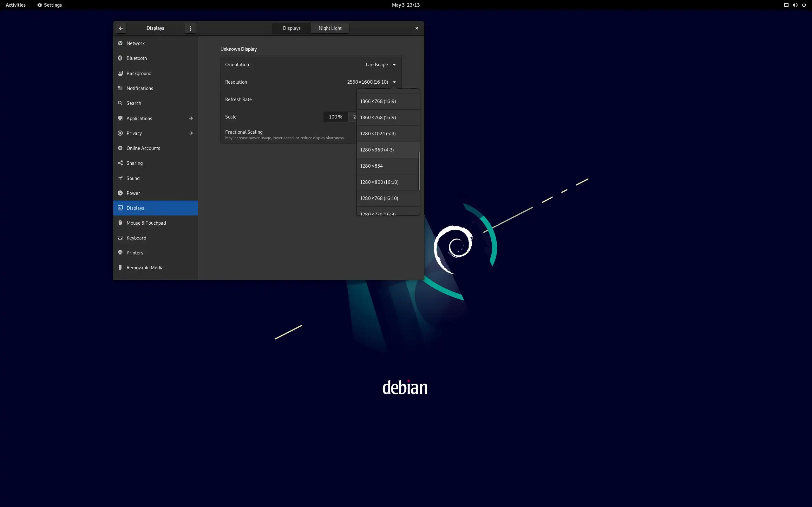Select 1280×800 (16:10) from list

(379, 182)
